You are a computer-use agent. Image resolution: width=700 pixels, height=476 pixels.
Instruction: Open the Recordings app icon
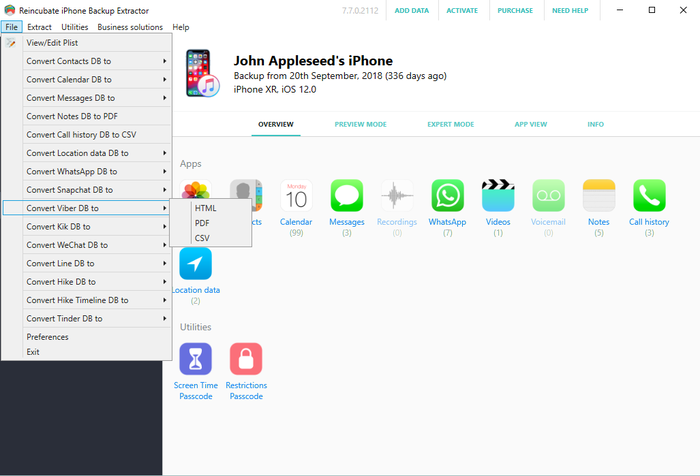click(397, 196)
